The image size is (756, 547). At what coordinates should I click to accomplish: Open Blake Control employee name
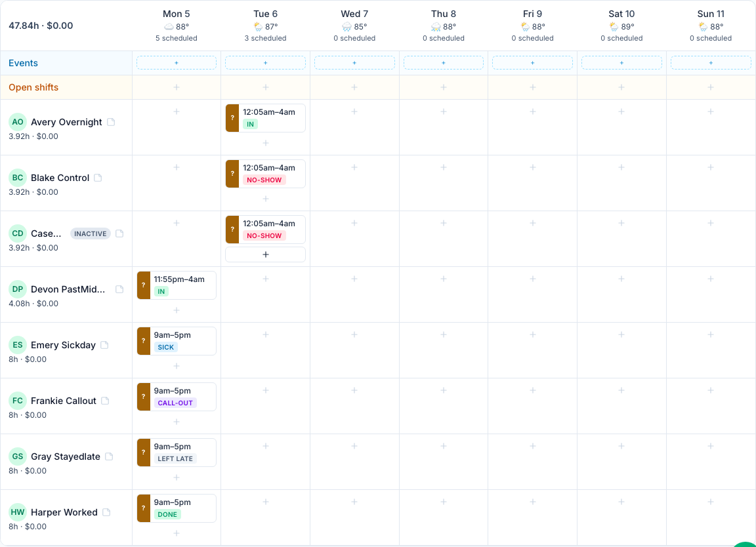[x=60, y=178]
